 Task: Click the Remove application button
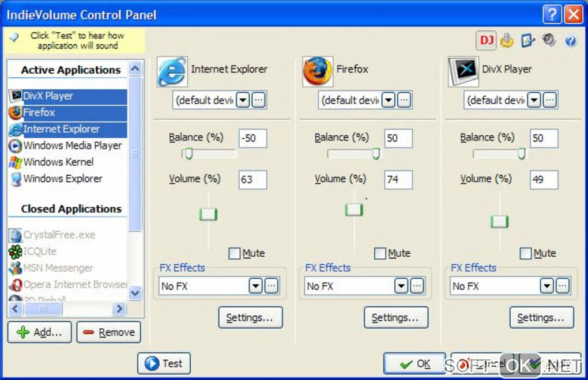pyautogui.click(x=109, y=332)
